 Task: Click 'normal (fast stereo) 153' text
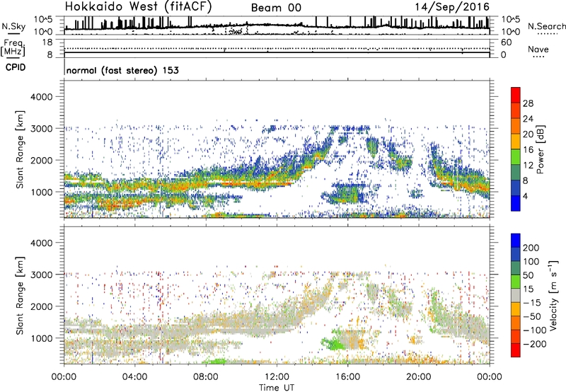(122, 70)
